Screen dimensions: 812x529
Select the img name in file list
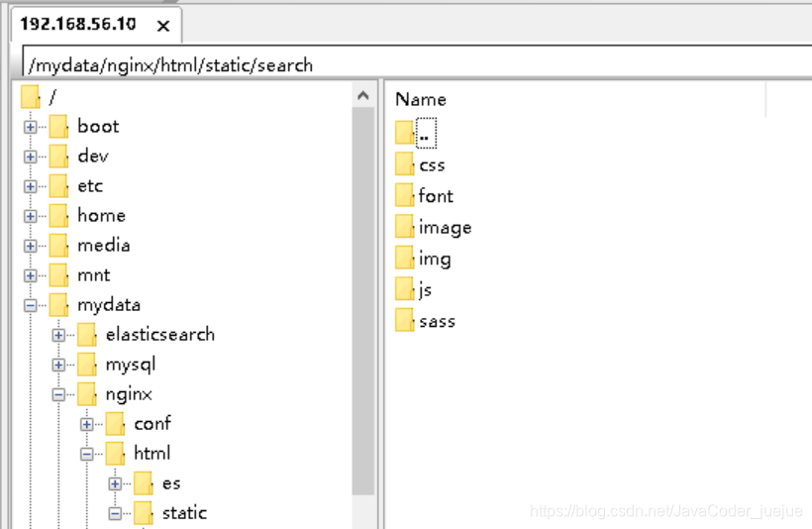pos(435,260)
